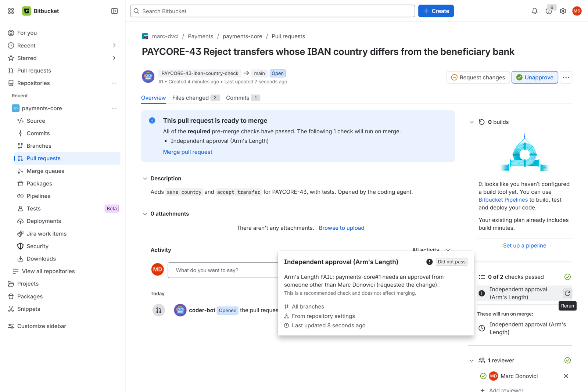Expand the Recent menu chevron
The image size is (588, 392).
point(114,46)
